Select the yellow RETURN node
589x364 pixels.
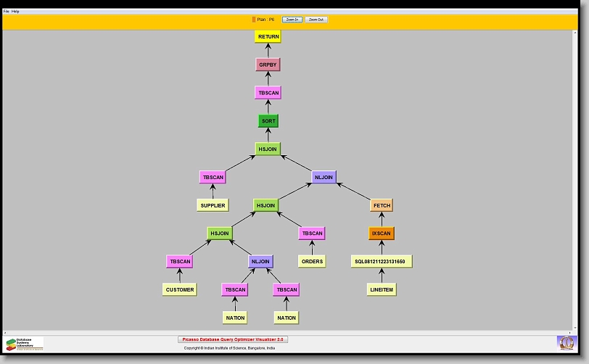268,36
